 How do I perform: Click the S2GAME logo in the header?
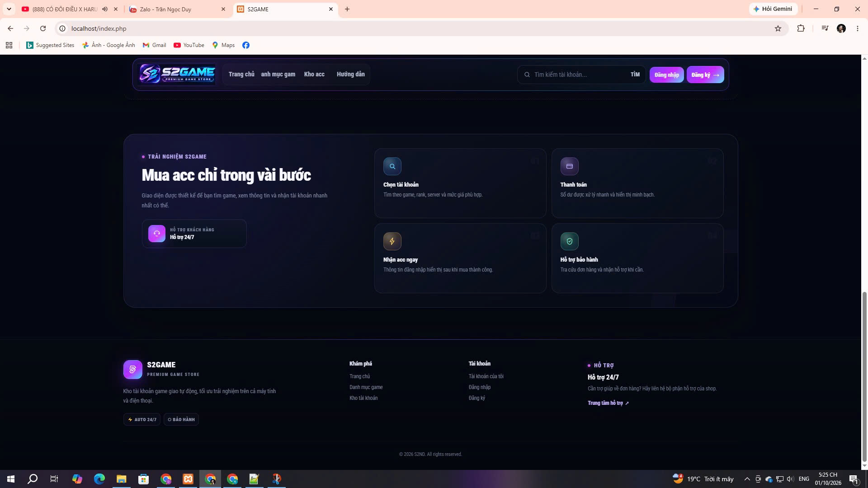click(x=177, y=74)
